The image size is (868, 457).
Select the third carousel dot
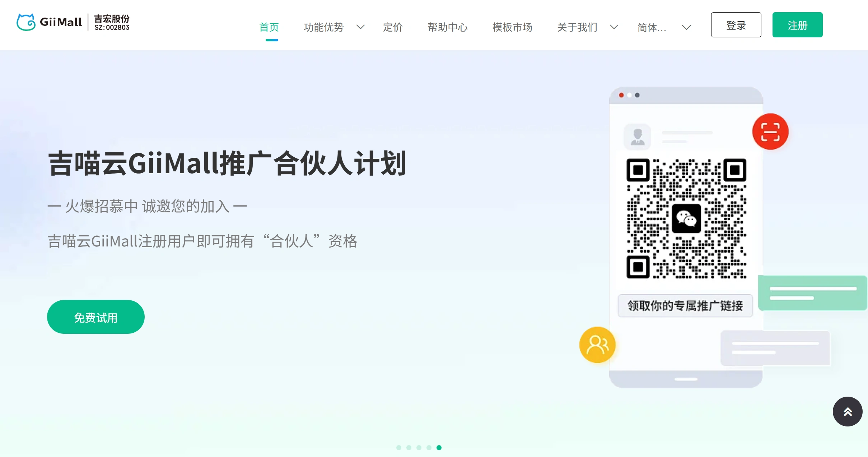(419, 448)
